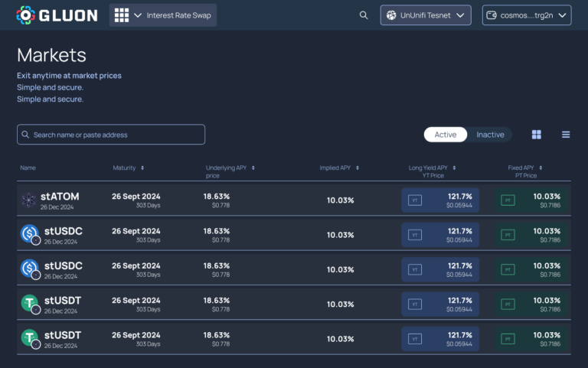Open the apps grid icon
Screen dimensions: 588x368
(122, 15)
